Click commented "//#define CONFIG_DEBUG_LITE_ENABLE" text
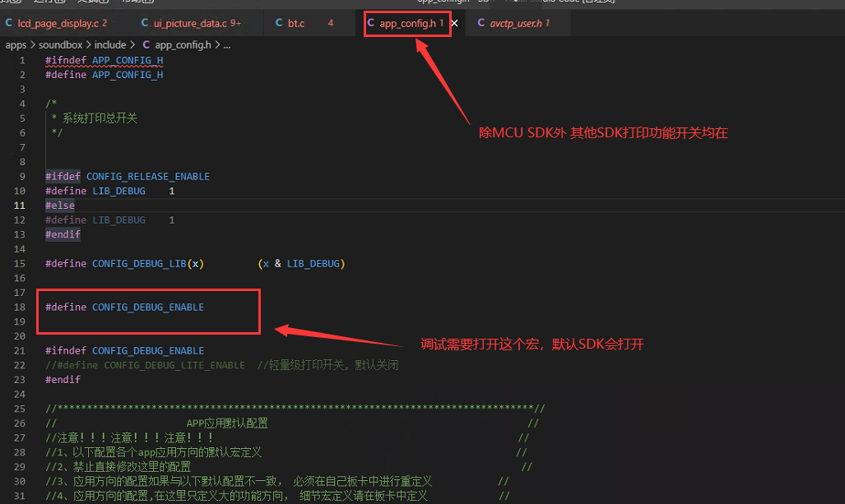This screenshot has width=845, height=504. click(145, 365)
